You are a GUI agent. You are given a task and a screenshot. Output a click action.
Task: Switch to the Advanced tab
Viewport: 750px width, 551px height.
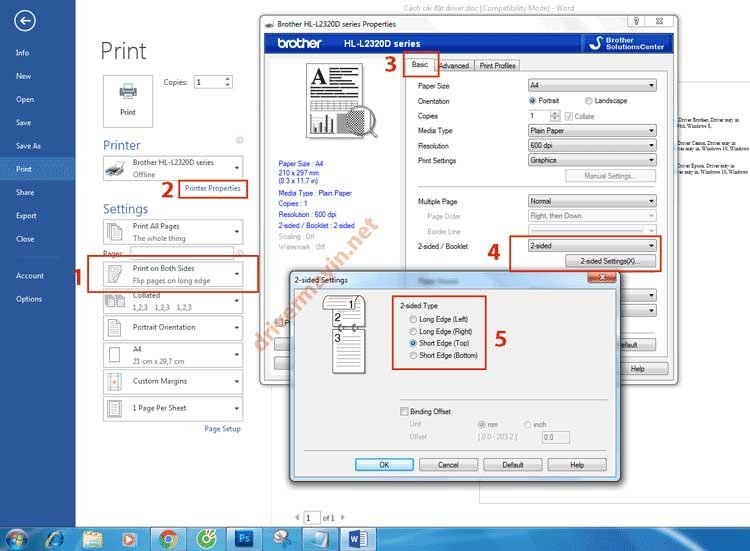click(453, 66)
